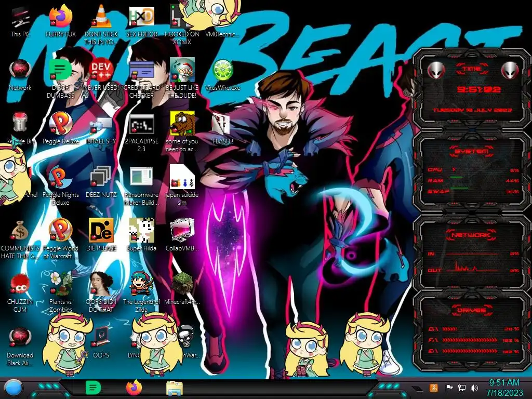532x399 pixels.
Task: Click the Start orb on the taskbar
Action: tap(13, 388)
